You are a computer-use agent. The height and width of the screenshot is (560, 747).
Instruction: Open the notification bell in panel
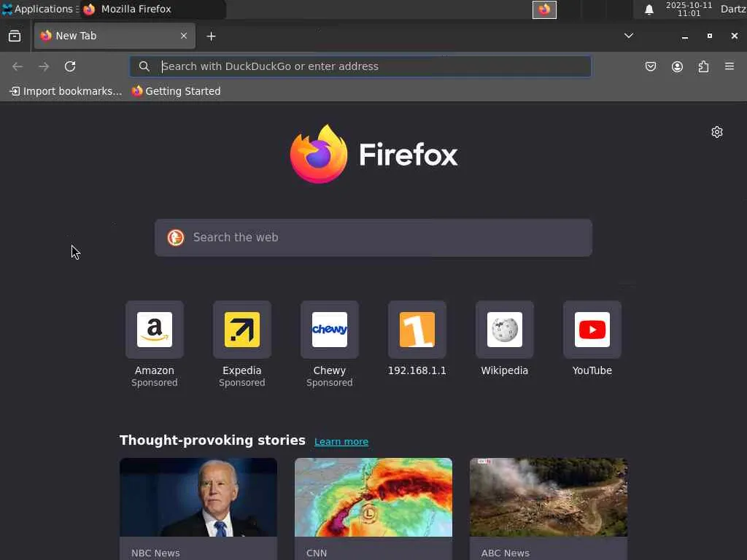point(649,9)
